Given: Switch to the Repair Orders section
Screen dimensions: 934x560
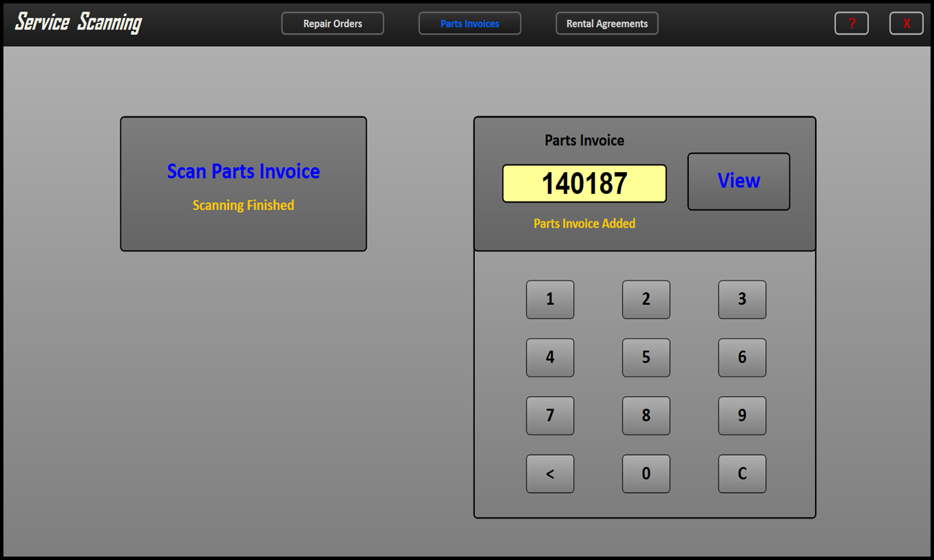Looking at the screenshot, I should [332, 23].
